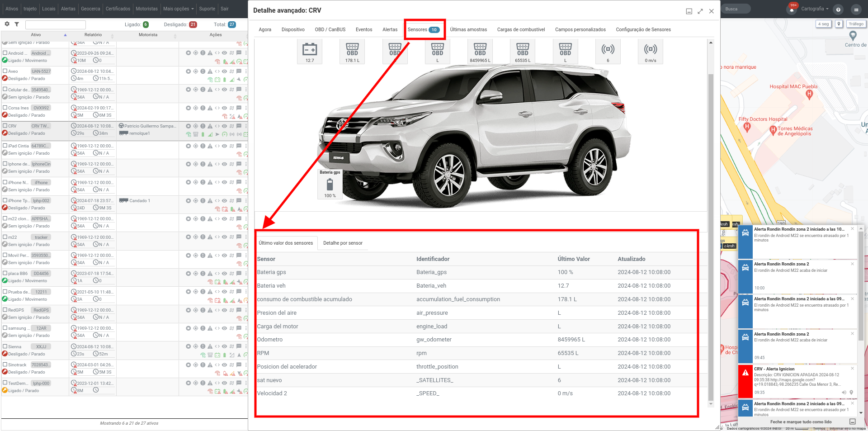Click the filter funnel icon
This screenshot has height=431, width=868.
[x=17, y=24]
